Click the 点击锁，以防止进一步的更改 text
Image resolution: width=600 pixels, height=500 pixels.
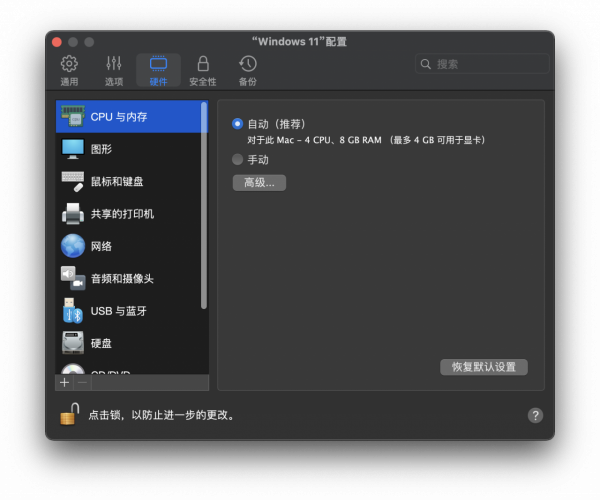coord(161,415)
